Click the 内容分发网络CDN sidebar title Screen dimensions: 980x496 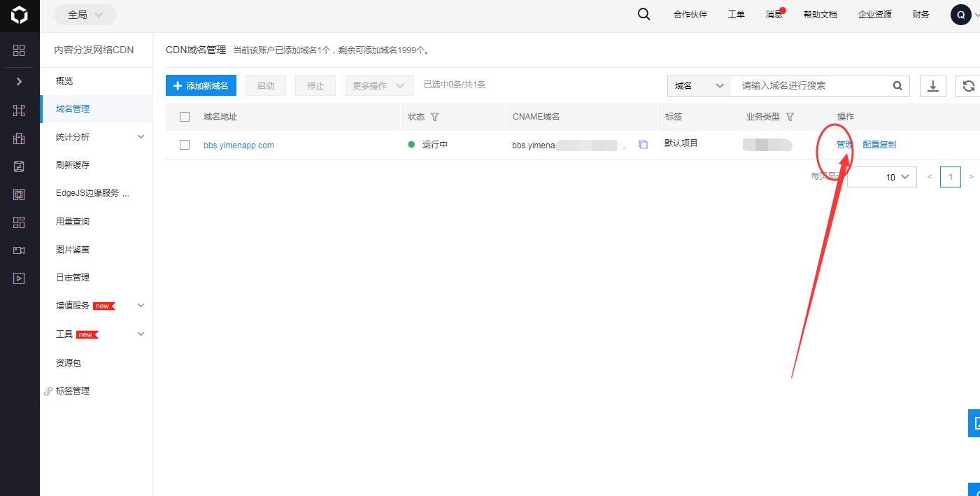coord(94,50)
